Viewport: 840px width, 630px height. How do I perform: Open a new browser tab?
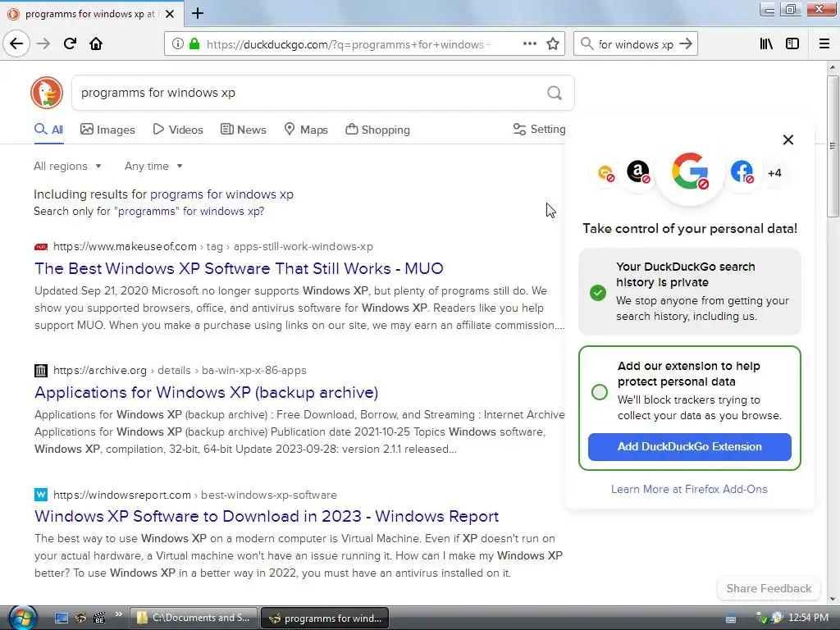point(198,13)
